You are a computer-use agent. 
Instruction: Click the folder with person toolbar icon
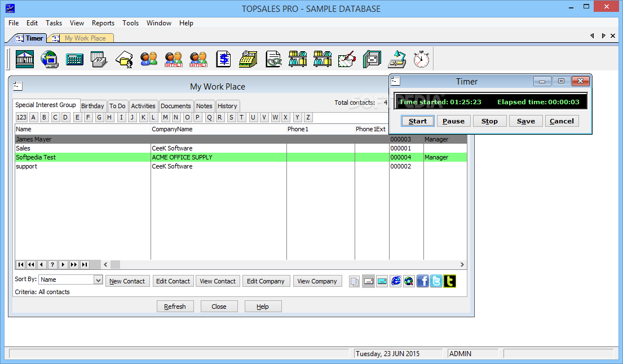(124, 59)
